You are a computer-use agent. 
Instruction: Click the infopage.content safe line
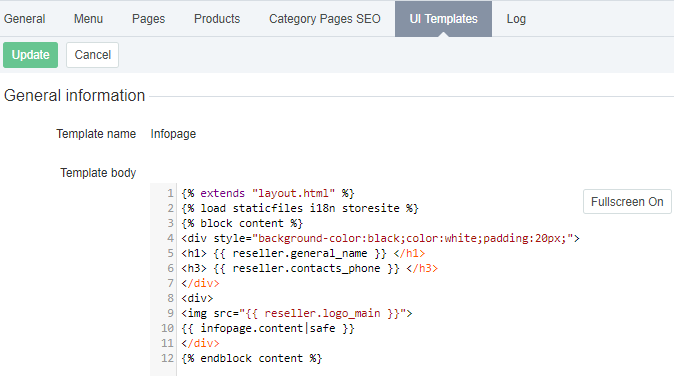tap(267, 329)
